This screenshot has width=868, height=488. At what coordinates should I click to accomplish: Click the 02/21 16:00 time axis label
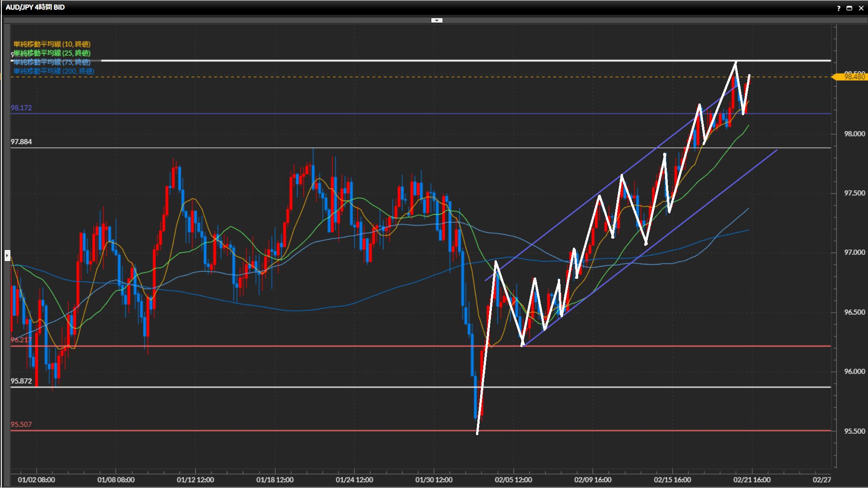752,480
